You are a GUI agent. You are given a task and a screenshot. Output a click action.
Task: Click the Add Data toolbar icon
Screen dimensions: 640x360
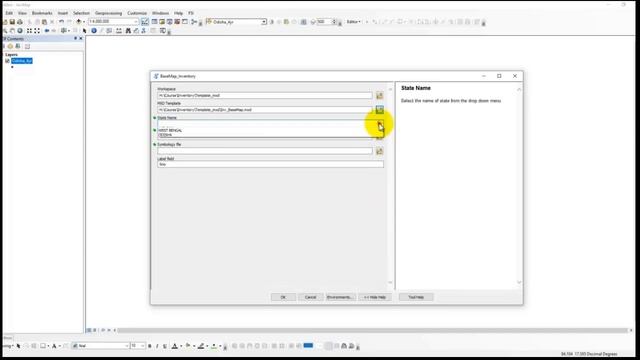tap(78, 22)
